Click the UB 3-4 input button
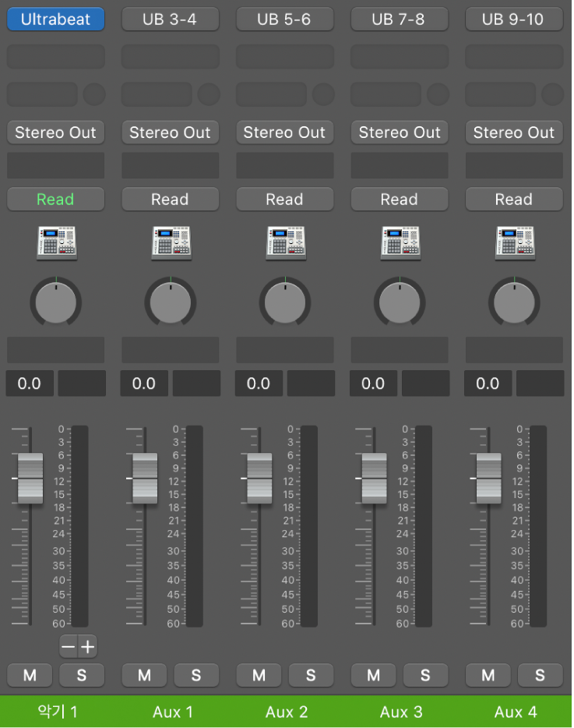This screenshot has height=728, width=574. click(170, 19)
